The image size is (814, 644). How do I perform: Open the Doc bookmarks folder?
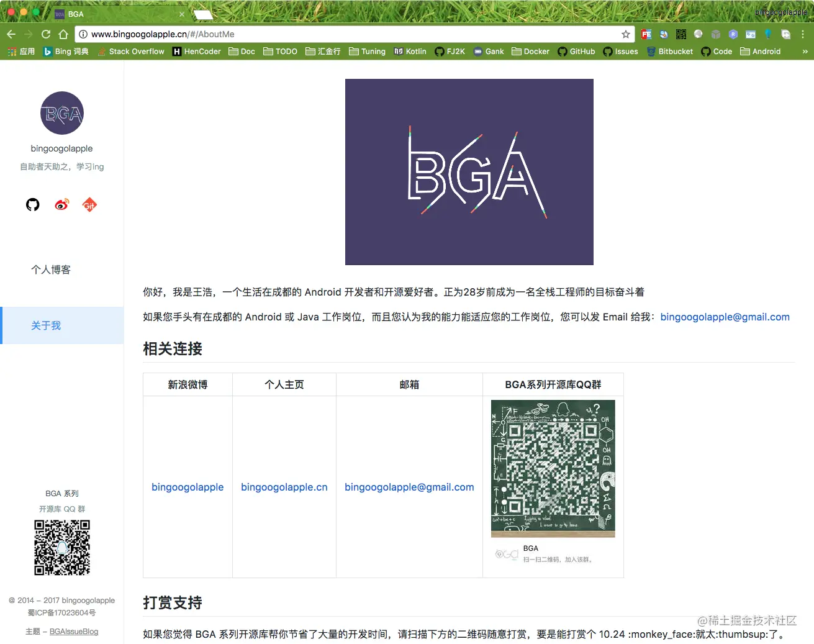coord(242,52)
